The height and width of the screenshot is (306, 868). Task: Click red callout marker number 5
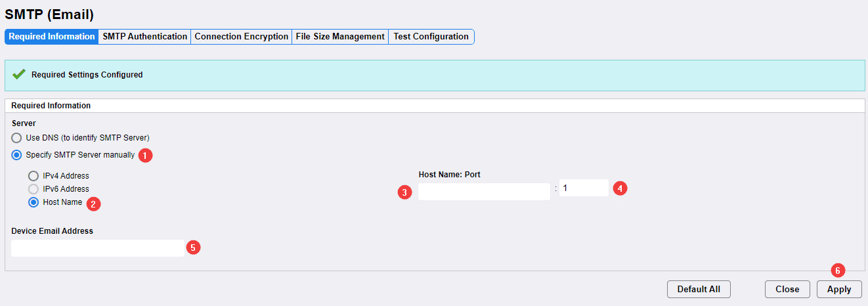pyautogui.click(x=193, y=248)
